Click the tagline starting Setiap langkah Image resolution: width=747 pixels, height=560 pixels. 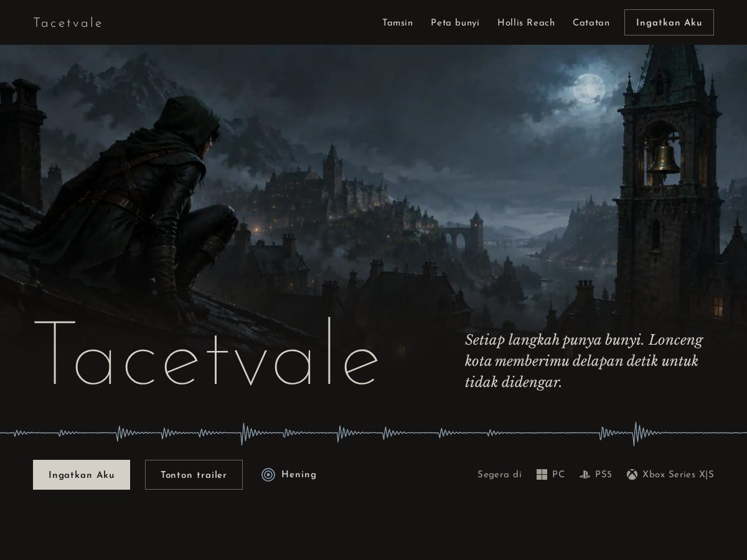(584, 361)
